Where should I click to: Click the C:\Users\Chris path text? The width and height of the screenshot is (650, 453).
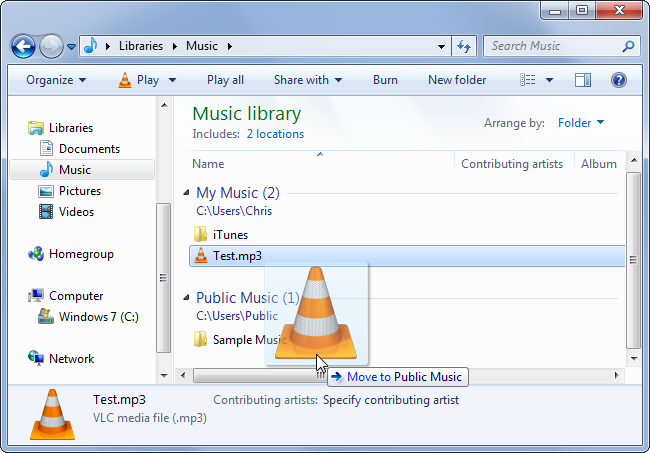[x=234, y=211]
